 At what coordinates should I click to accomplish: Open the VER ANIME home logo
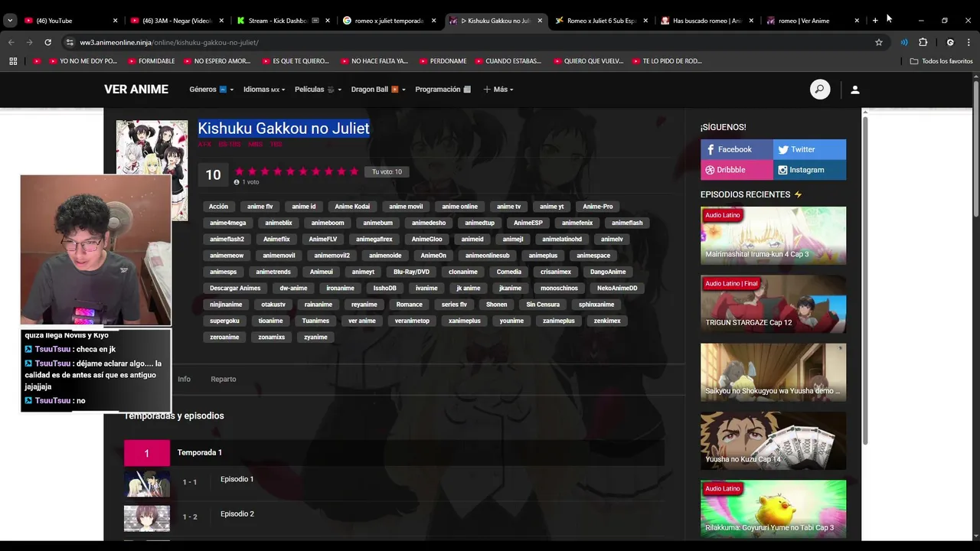136,90
